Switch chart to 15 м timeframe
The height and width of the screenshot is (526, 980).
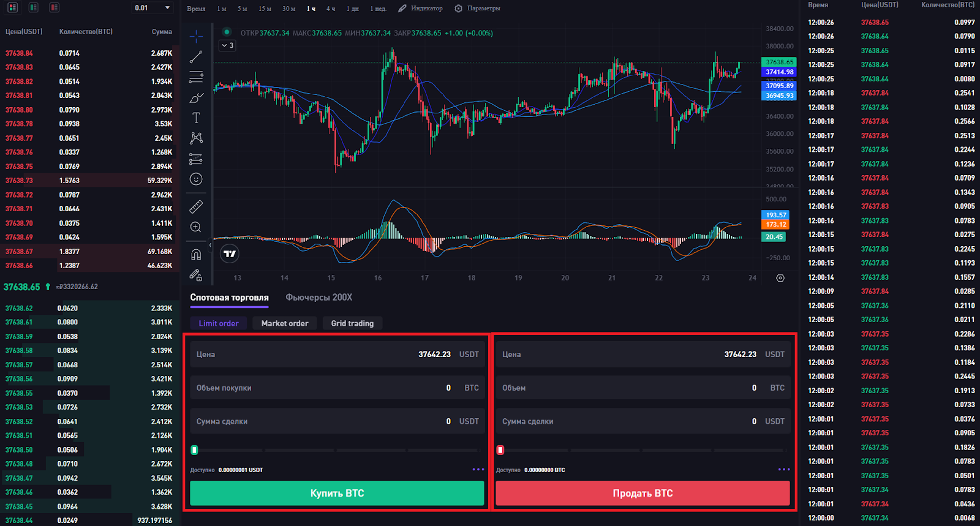(x=265, y=9)
